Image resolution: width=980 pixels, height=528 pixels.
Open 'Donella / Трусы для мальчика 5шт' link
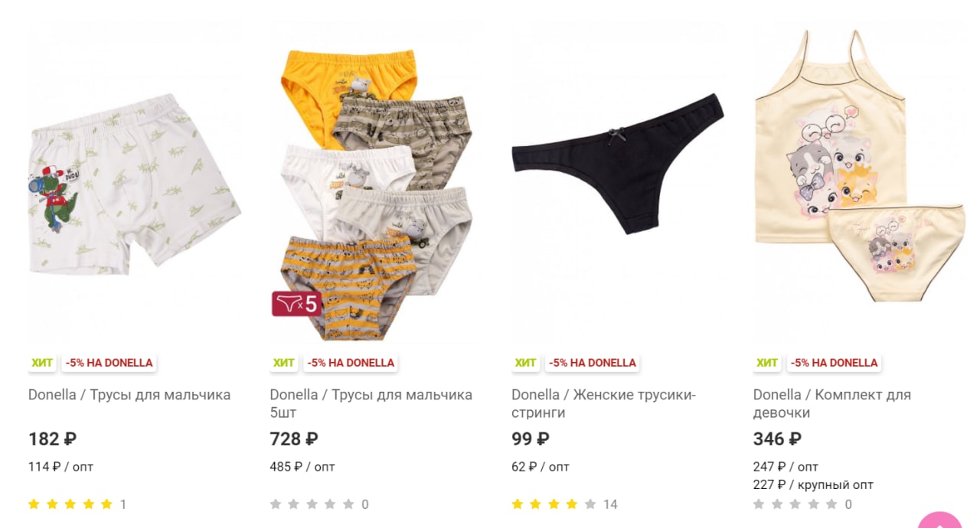click(x=371, y=403)
